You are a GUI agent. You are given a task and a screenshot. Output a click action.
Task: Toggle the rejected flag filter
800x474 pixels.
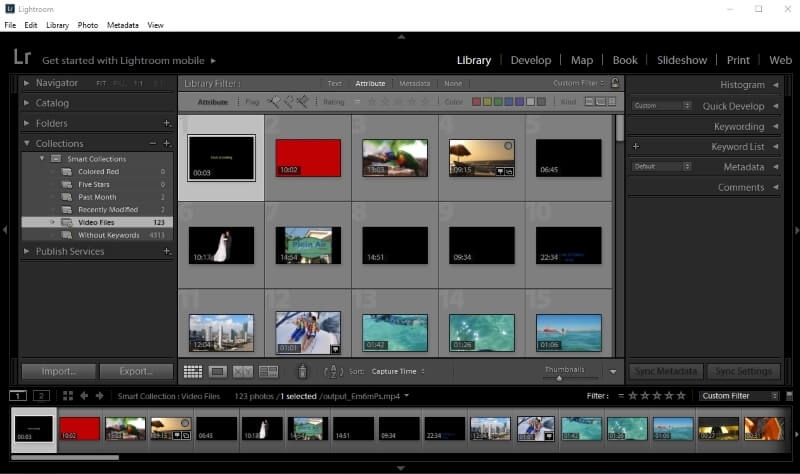click(x=303, y=102)
